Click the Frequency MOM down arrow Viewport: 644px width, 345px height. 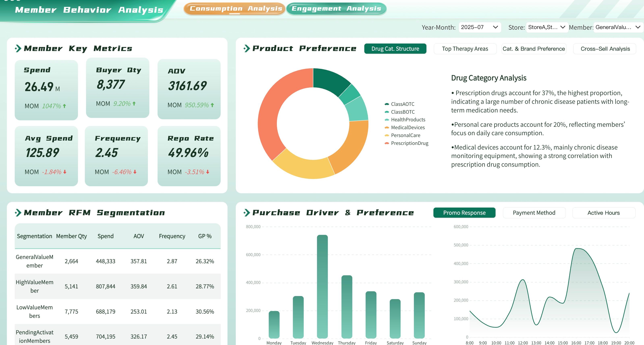pos(135,172)
